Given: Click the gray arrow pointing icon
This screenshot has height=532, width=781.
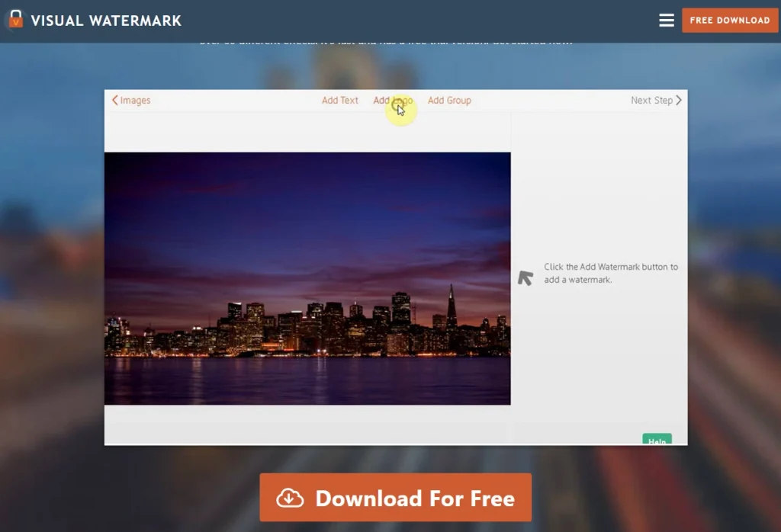Looking at the screenshot, I should 525,277.
